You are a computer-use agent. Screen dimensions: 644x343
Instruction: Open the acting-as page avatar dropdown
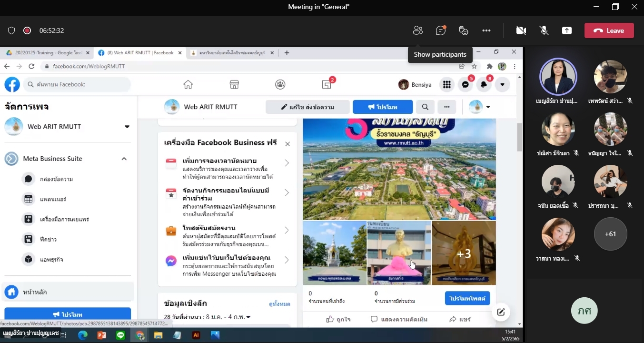[x=479, y=107]
